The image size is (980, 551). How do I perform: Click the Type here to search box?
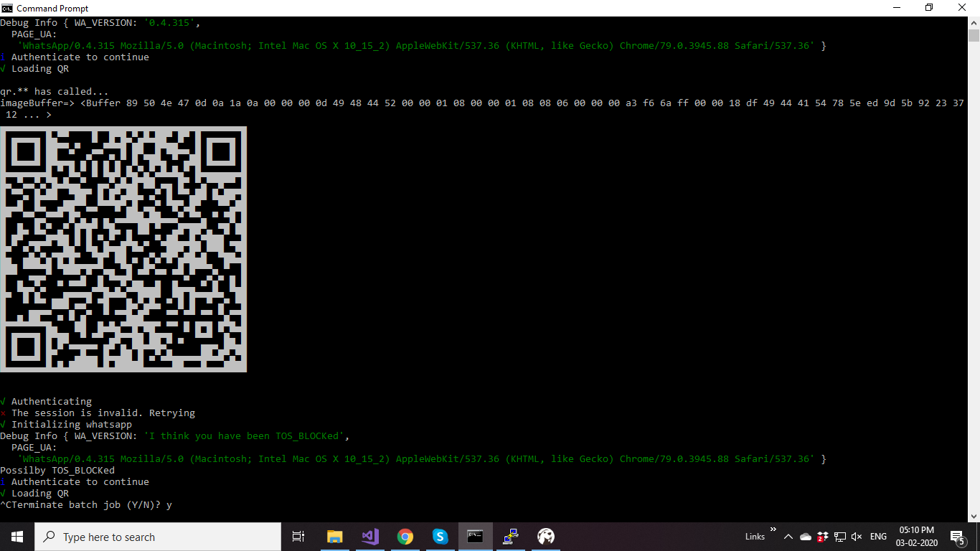tap(158, 536)
